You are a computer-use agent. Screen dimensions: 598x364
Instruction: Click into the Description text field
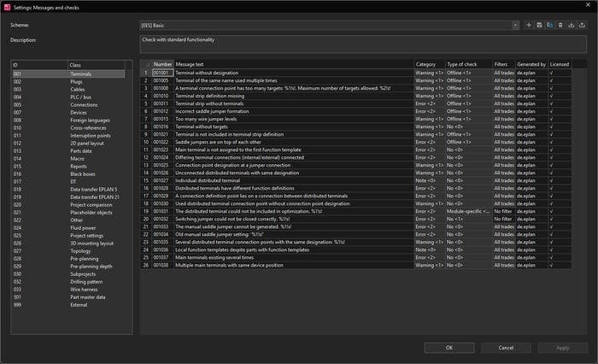click(x=363, y=44)
